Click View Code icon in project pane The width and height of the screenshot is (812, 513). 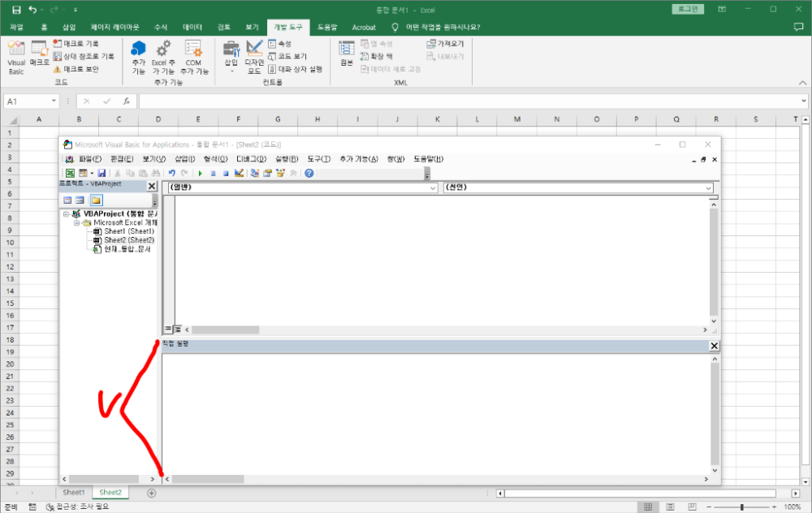(x=67, y=200)
